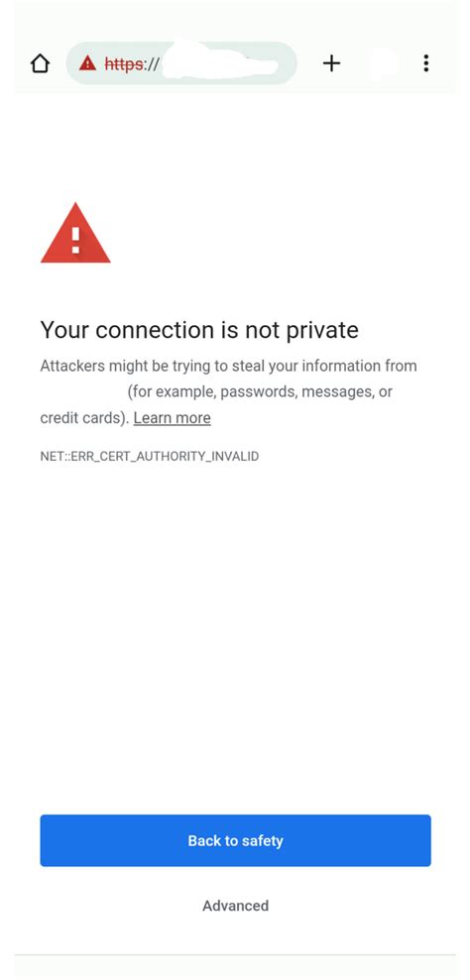Click the NET::ERR_CERT_AUTHORITY_INVALID error code

[x=150, y=456]
